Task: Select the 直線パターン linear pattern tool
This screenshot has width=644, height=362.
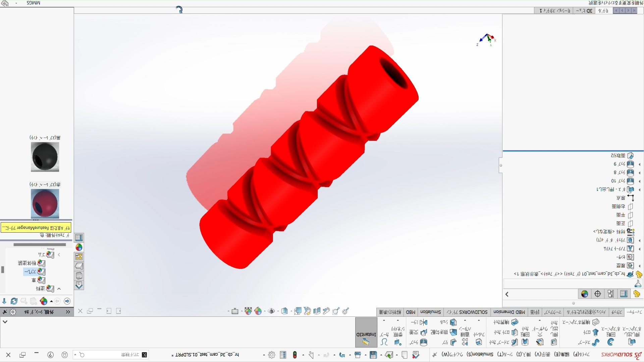Action: 465,337
